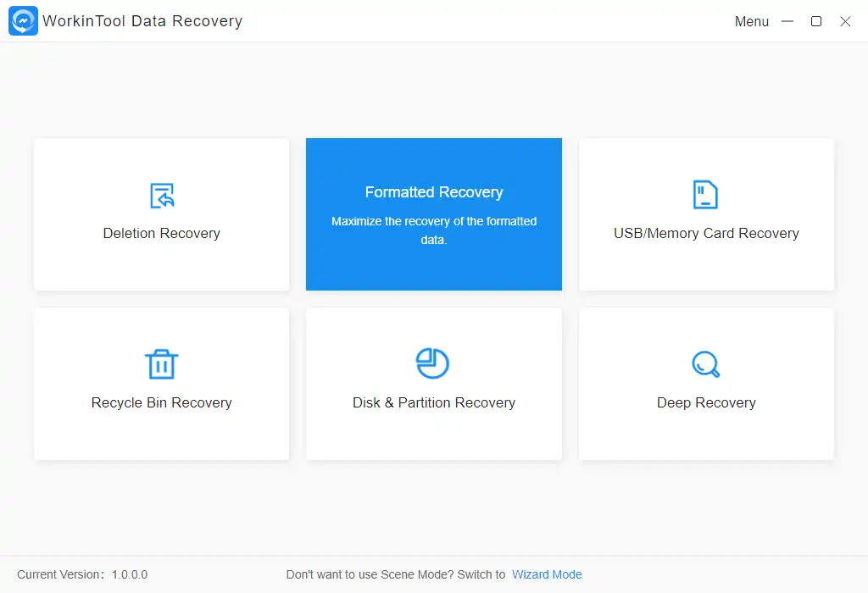Click the WorkinTool Data Recovery title
Image resolution: width=868 pixels, height=593 pixels.
(142, 21)
